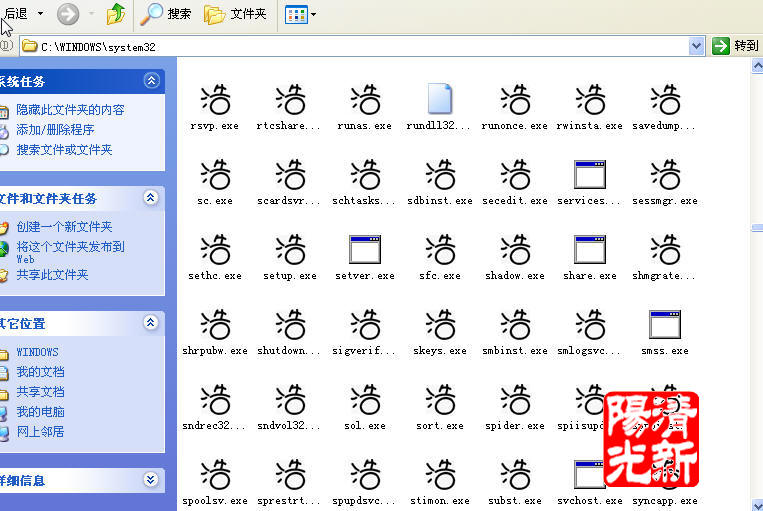Click Make a new folder (创建一个新文件夹)
This screenshot has width=763, height=511.
click(64, 227)
